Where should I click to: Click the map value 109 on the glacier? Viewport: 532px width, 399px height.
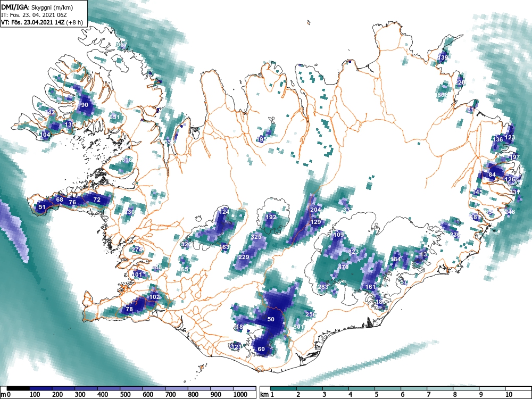(338, 235)
